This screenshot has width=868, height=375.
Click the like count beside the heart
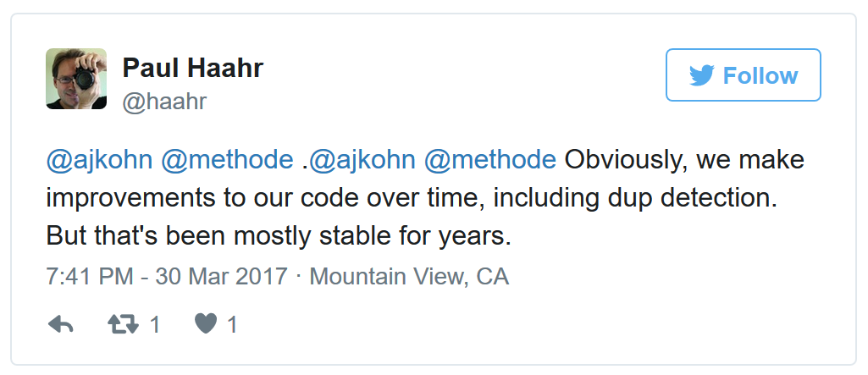(232, 323)
